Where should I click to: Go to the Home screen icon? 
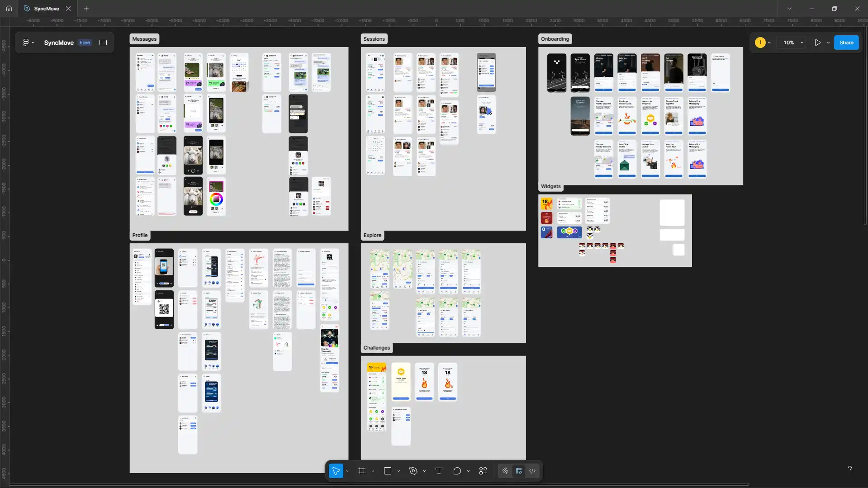(9, 9)
